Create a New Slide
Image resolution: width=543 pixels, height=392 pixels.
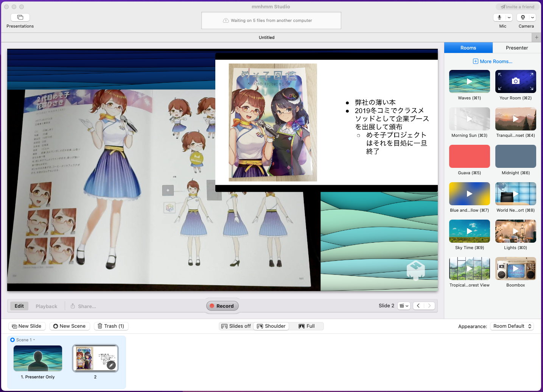[27, 326]
